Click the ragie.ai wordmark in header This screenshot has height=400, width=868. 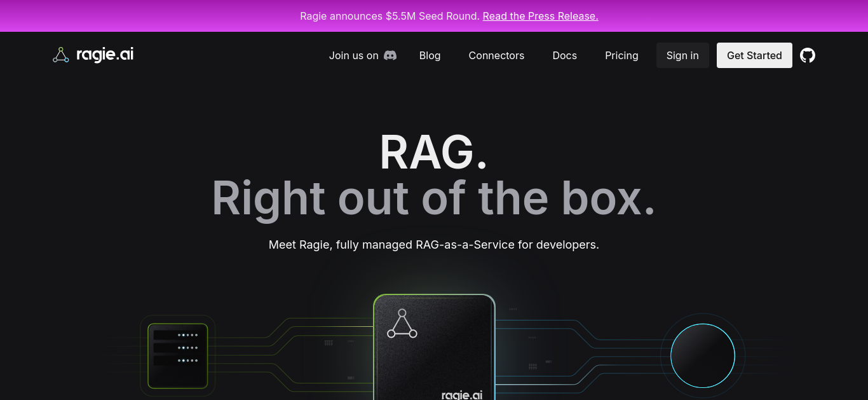click(105, 55)
